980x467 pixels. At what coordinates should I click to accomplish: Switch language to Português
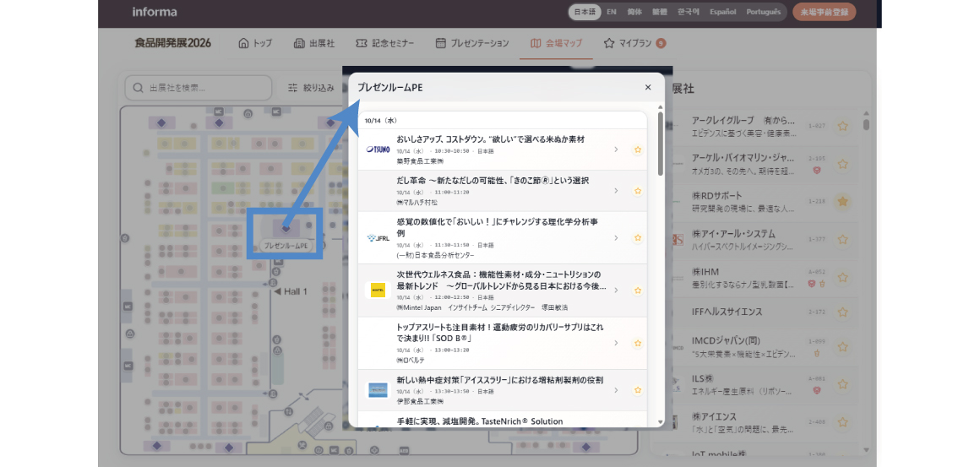pyautogui.click(x=763, y=12)
